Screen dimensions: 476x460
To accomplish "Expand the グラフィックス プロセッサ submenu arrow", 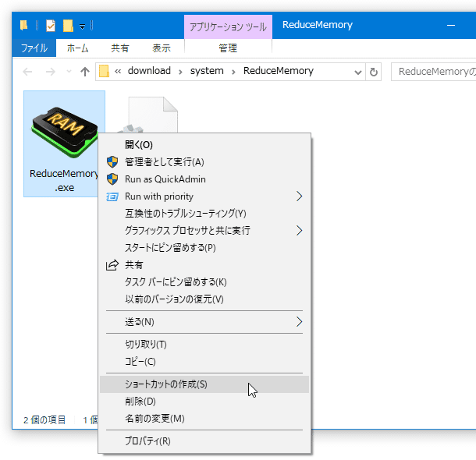I will (300, 231).
